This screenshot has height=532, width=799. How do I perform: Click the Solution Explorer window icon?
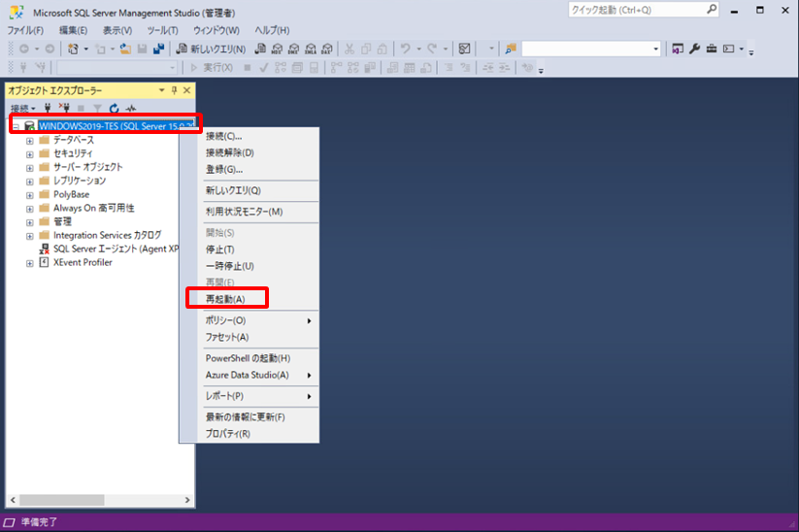(x=678, y=49)
